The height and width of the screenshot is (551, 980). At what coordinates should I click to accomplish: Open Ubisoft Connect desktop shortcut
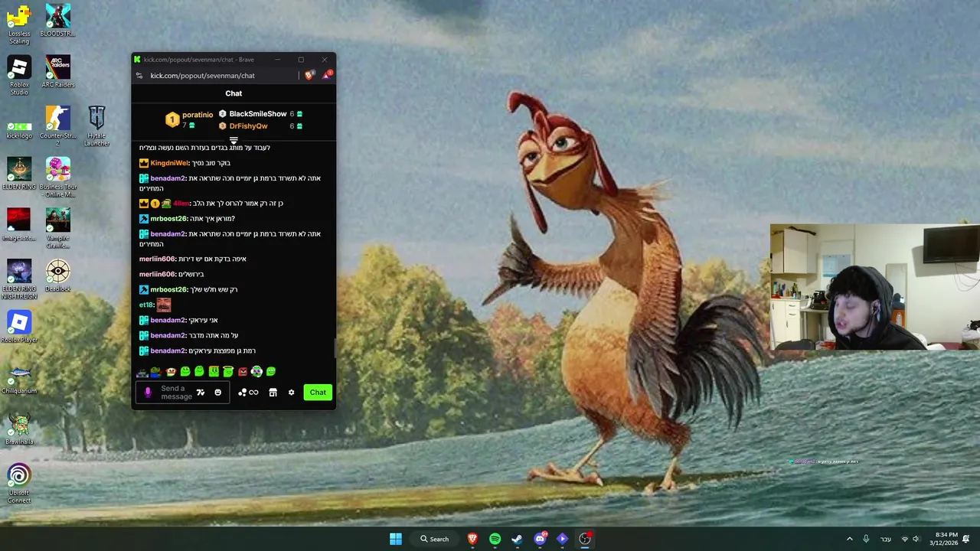pos(19,484)
